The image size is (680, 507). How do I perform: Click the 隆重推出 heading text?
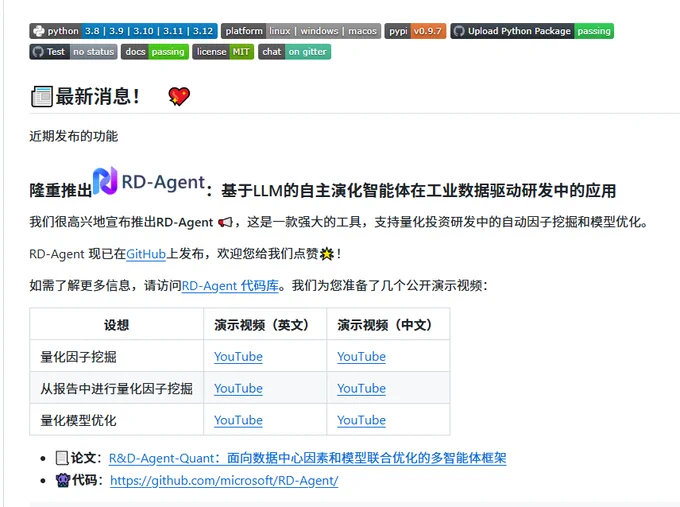point(61,191)
